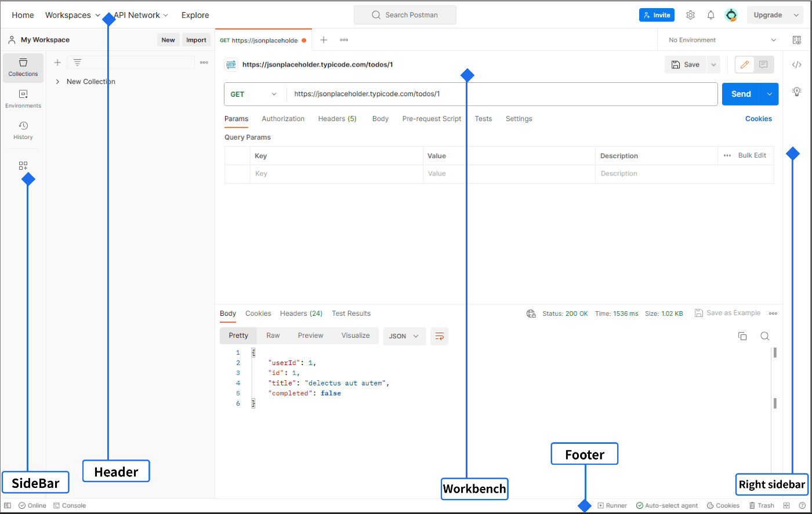Image resolution: width=812 pixels, height=514 pixels.
Task: Open the help question mark icon
Action: [x=802, y=505]
